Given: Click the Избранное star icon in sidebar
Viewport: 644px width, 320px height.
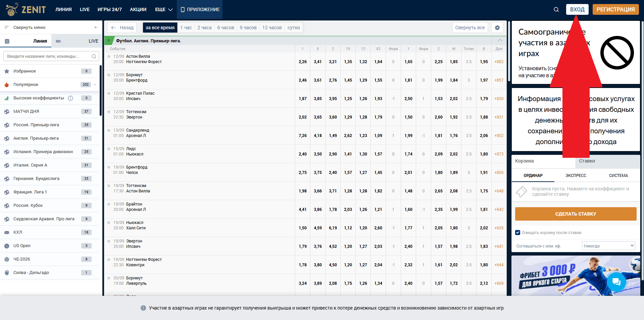Looking at the screenshot, I should [x=7, y=71].
